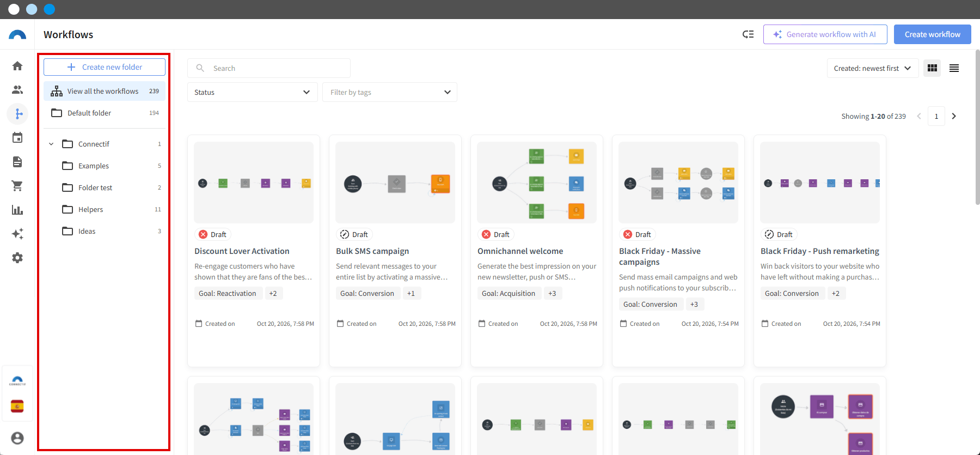
Task: Open the shopping cart icon in sidebar
Action: pos(17,186)
